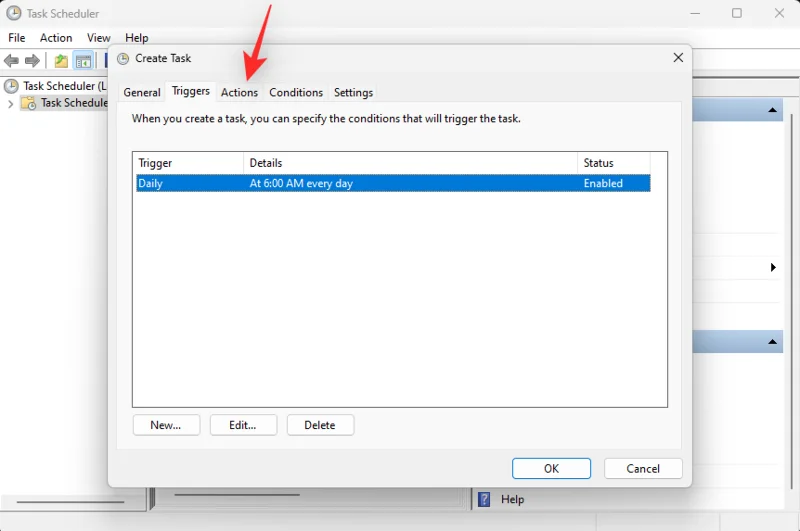Expand the Task Scheduler Library tree node
Screen dimensions: 800x531
[10, 104]
